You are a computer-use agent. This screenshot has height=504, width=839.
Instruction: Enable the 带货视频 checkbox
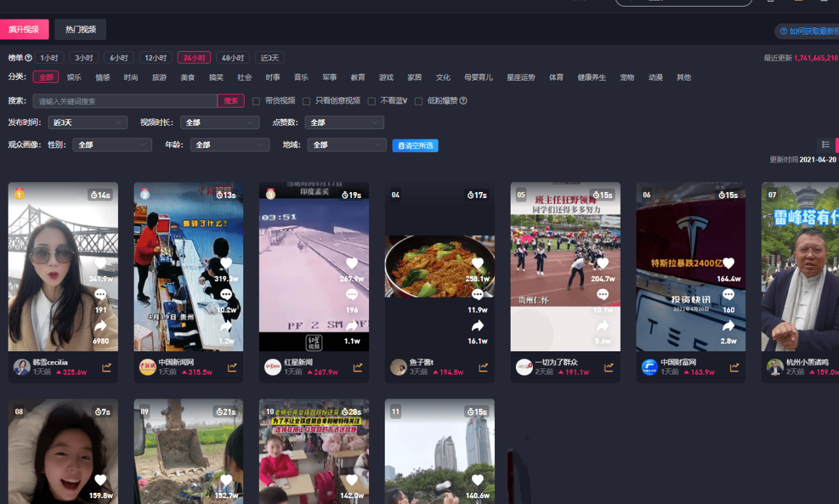pyautogui.click(x=256, y=100)
